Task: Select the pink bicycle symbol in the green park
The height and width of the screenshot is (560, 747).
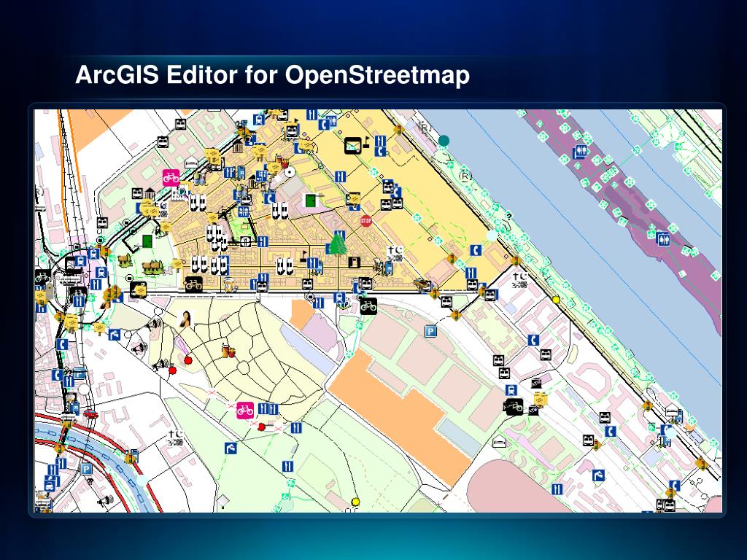Action: click(245, 410)
